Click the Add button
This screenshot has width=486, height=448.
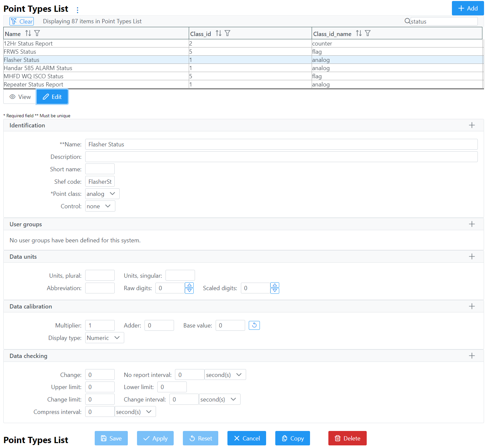pos(467,9)
